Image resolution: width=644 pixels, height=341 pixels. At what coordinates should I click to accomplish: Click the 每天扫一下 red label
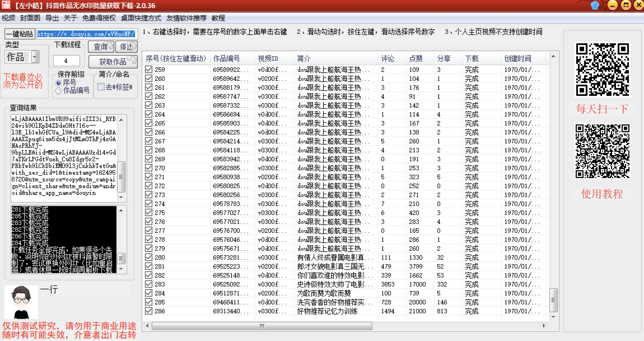(x=602, y=109)
